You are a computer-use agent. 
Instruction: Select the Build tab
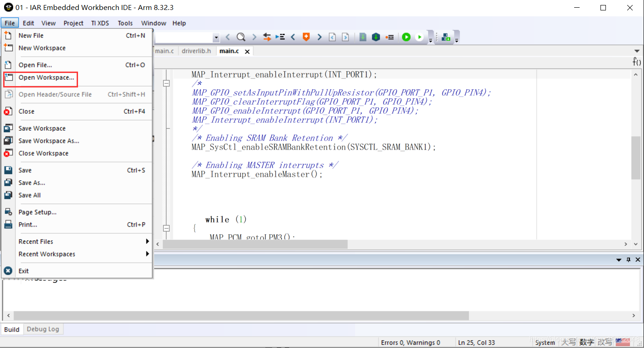point(12,329)
